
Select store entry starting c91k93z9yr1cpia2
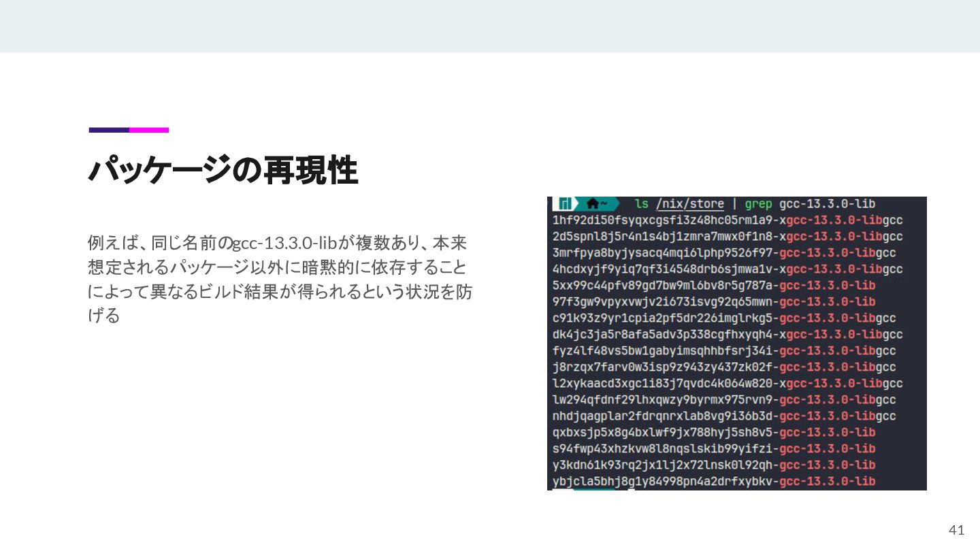[x=724, y=318]
